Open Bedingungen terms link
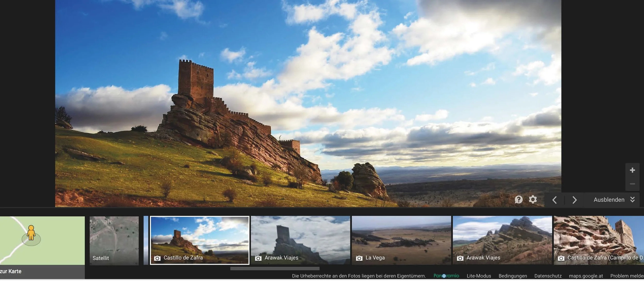This screenshot has height=281, width=644. coord(513,276)
